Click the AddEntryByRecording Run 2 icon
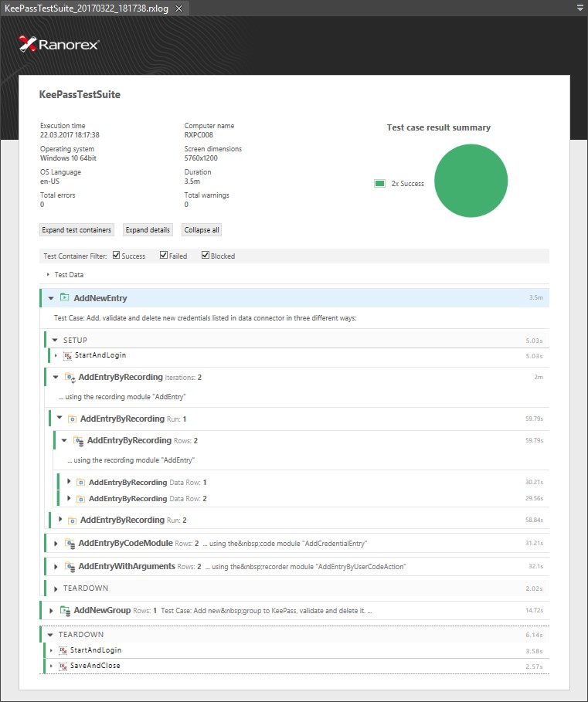588x702 pixels. [x=72, y=521]
